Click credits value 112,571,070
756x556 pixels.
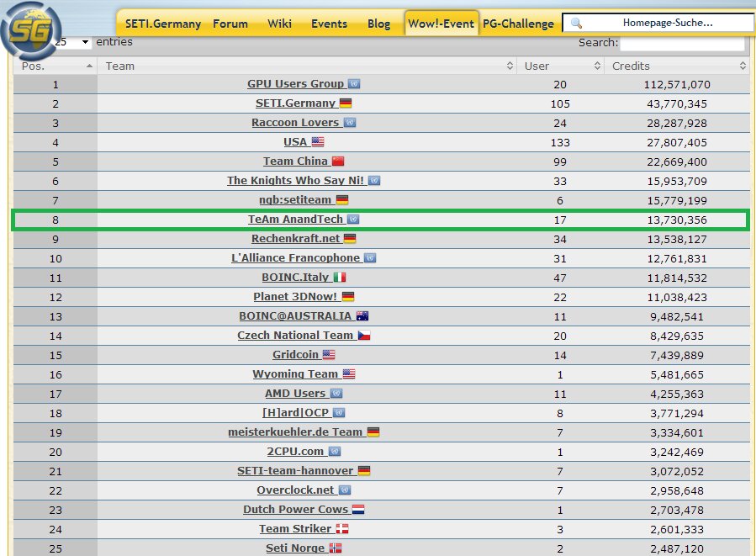(677, 84)
